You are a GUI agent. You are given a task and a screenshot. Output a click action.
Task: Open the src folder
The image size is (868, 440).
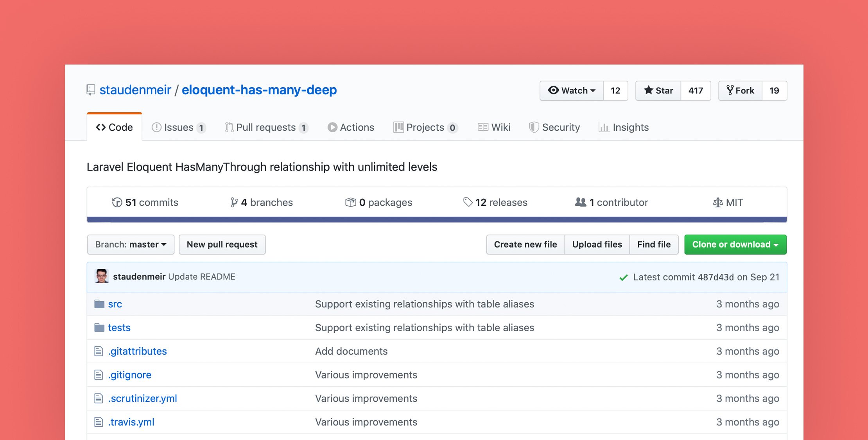[115, 304]
